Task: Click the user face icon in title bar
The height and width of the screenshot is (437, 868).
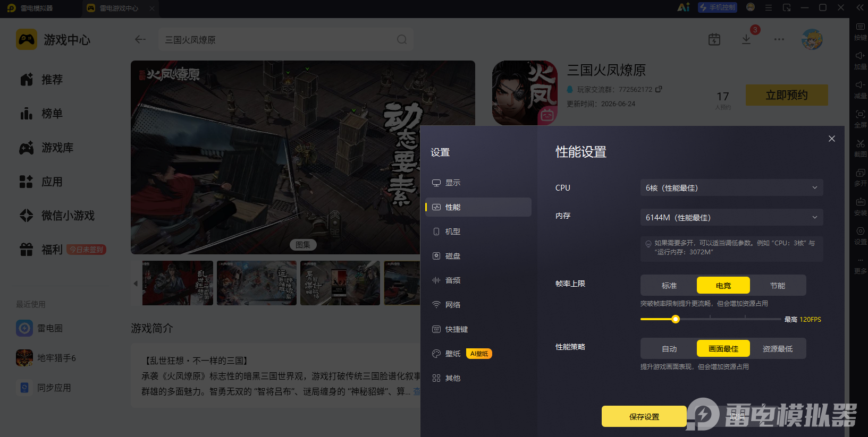Action: coord(751,7)
